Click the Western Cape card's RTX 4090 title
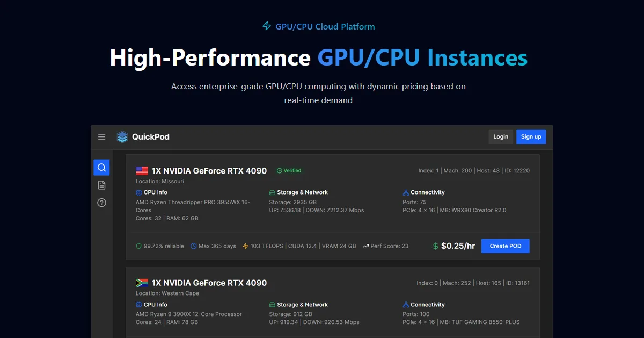Image resolution: width=644 pixels, height=338 pixels. (x=209, y=283)
